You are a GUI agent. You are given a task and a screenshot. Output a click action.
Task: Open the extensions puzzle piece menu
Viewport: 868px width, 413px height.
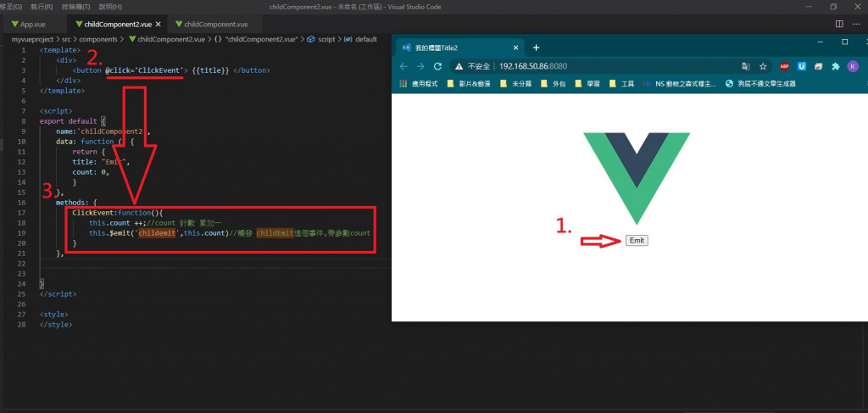click(x=835, y=66)
